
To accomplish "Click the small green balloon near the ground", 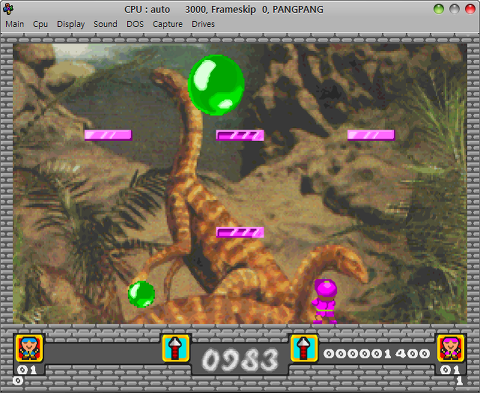I will click(x=141, y=294).
